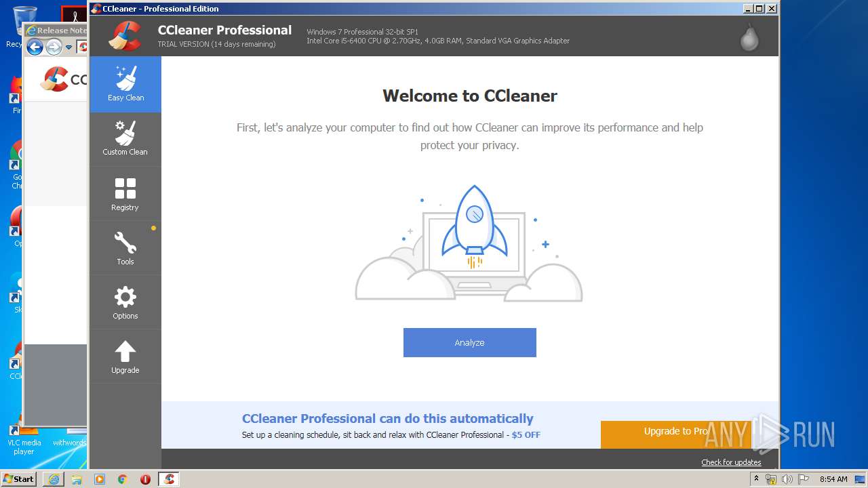Open the volume speaker tray icon
The width and height of the screenshot is (868, 488).
pyautogui.click(x=787, y=479)
